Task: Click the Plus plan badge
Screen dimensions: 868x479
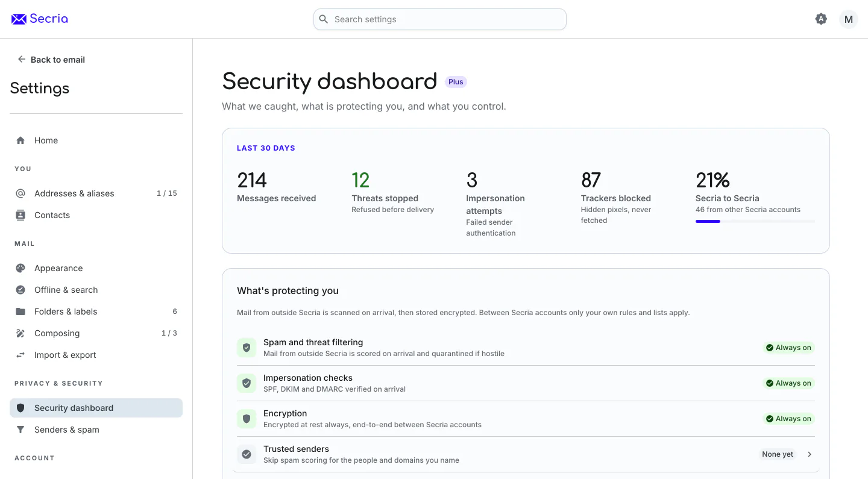Action: pyautogui.click(x=456, y=82)
